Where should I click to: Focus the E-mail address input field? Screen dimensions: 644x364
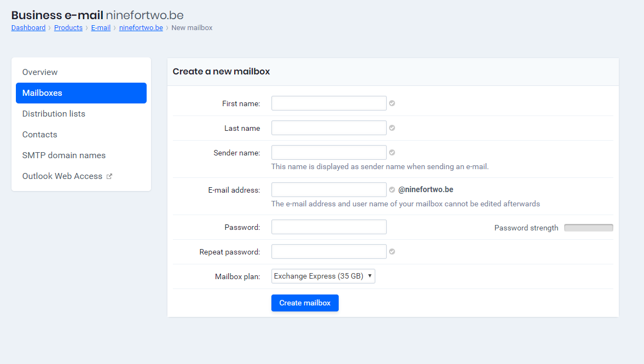pyautogui.click(x=329, y=190)
